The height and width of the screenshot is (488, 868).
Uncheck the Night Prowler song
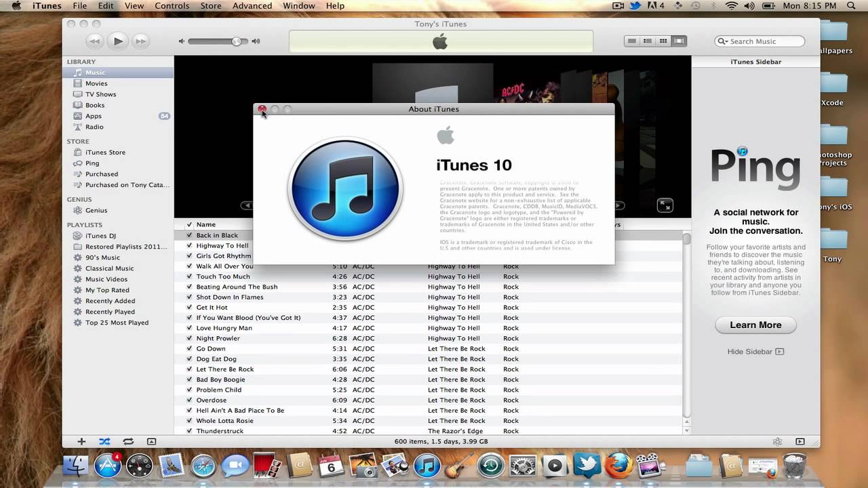tap(189, 338)
